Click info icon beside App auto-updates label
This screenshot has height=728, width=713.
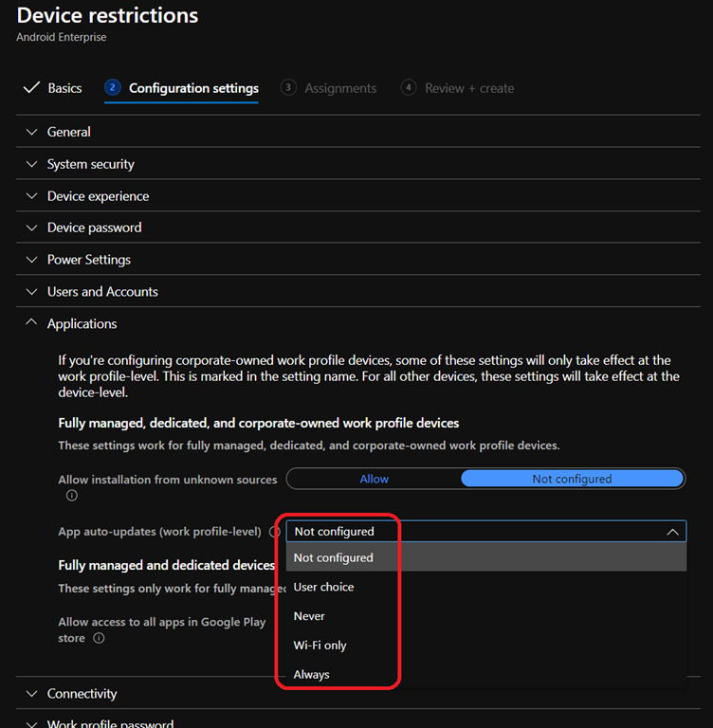tap(274, 532)
